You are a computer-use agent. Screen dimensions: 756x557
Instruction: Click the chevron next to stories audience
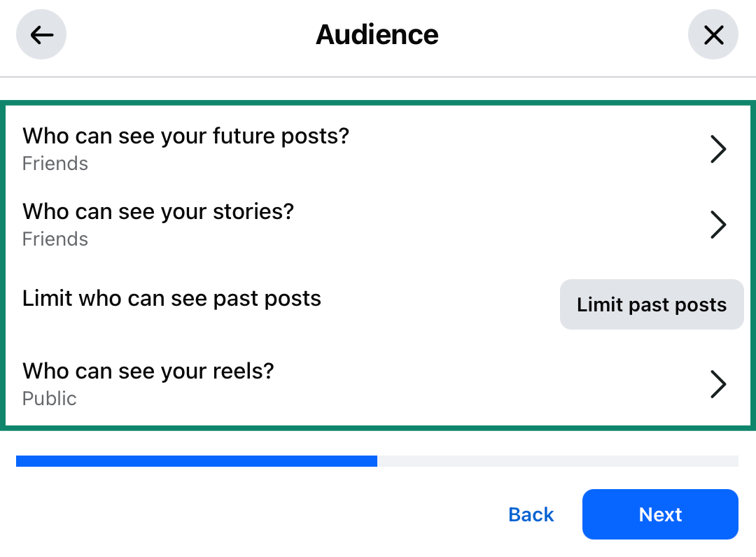point(718,225)
